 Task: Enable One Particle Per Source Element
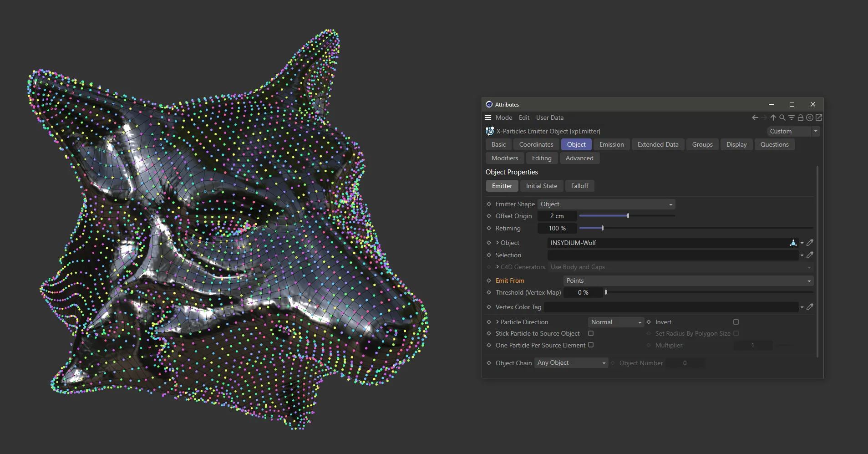click(x=591, y=345)
